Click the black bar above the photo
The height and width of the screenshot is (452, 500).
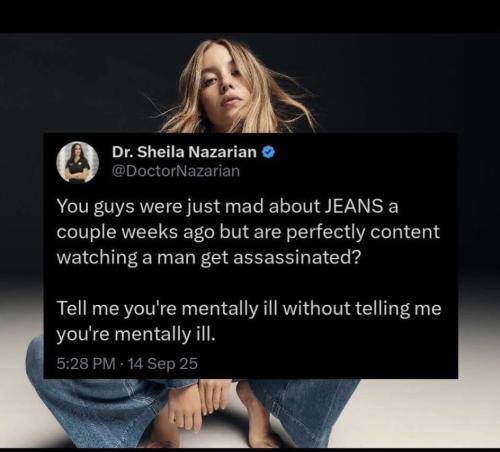point(250,16)
